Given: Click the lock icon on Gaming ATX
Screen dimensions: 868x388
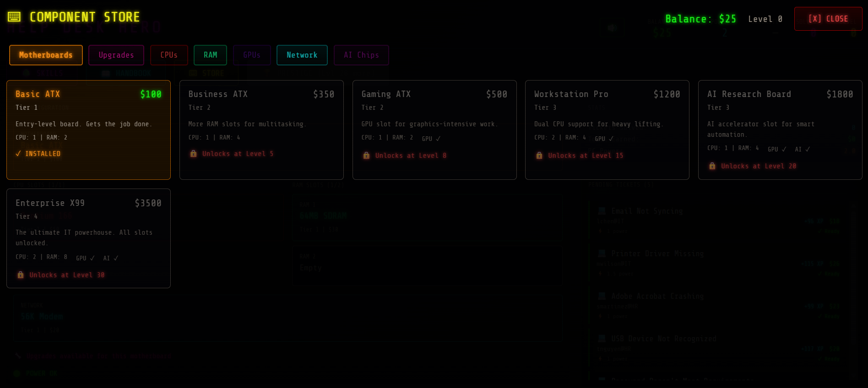Looking at the screenshot, I should [x=366, y=156].
